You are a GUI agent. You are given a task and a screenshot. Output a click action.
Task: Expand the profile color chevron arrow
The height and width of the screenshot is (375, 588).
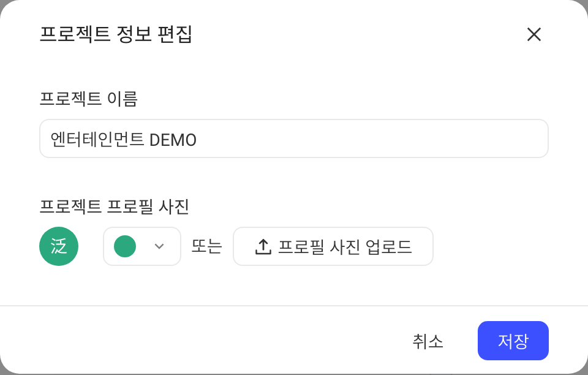(x=159, y=246)
